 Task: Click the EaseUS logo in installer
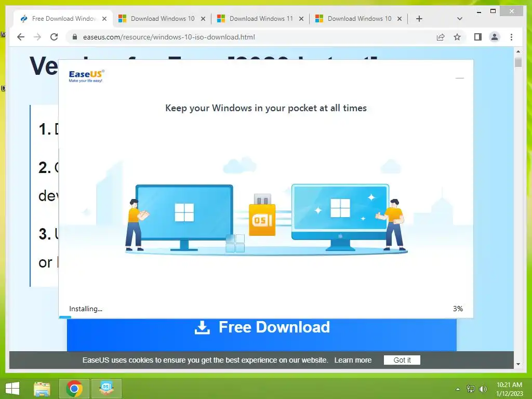click(87, 76)
